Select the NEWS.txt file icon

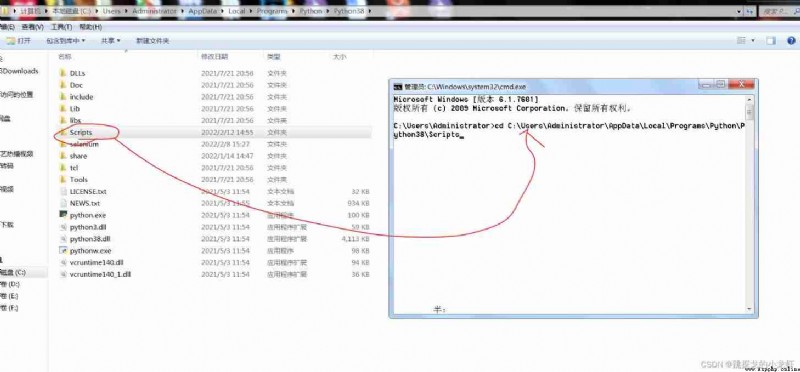pyautogui.click(x=63, y=203)
